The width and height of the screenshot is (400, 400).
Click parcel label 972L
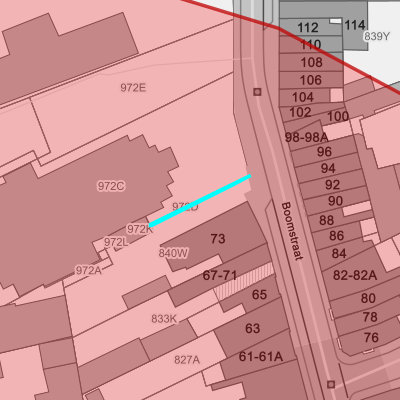116,242
